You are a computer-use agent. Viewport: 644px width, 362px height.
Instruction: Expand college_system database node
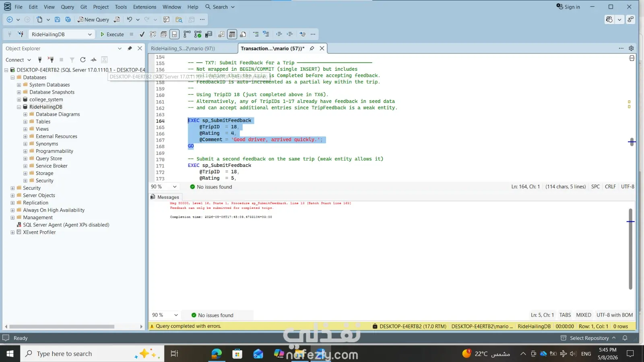19,99
